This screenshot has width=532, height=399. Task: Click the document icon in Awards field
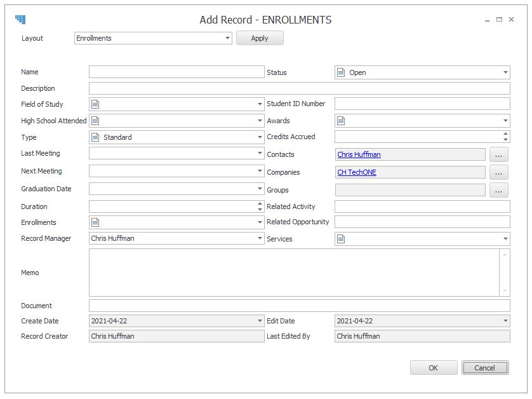click(x=341, y=121)
